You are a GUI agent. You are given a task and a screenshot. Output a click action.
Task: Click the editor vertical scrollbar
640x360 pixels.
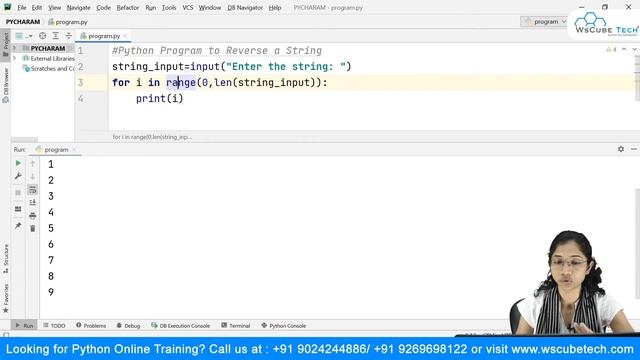[x=637, y=78]
